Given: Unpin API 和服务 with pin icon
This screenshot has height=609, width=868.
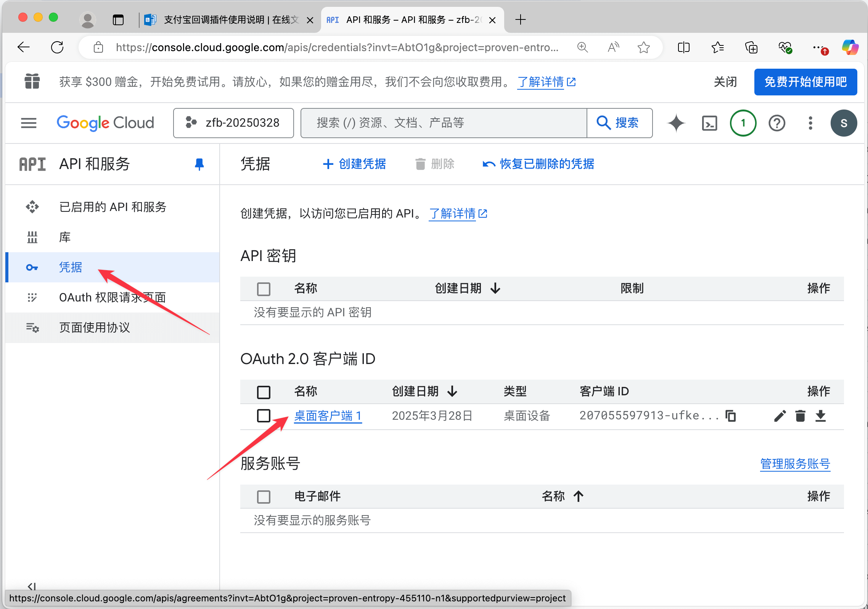Looking at the screenshot, I should pyautogui.click(x=199, y=164).
